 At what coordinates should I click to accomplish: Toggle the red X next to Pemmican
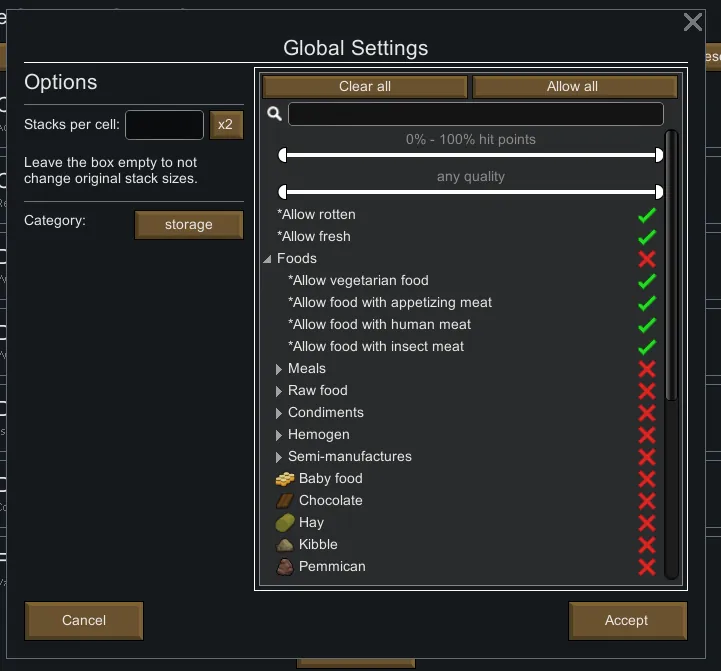(x=647, y=567)
